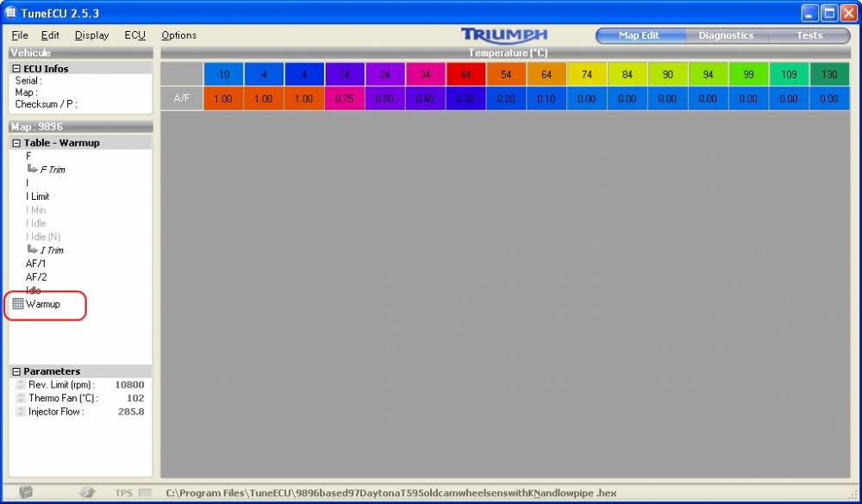The height and width of the screenshot is (504, 862).
Task: Select the 44 °C red header cell
Action: tap(465, 74)
